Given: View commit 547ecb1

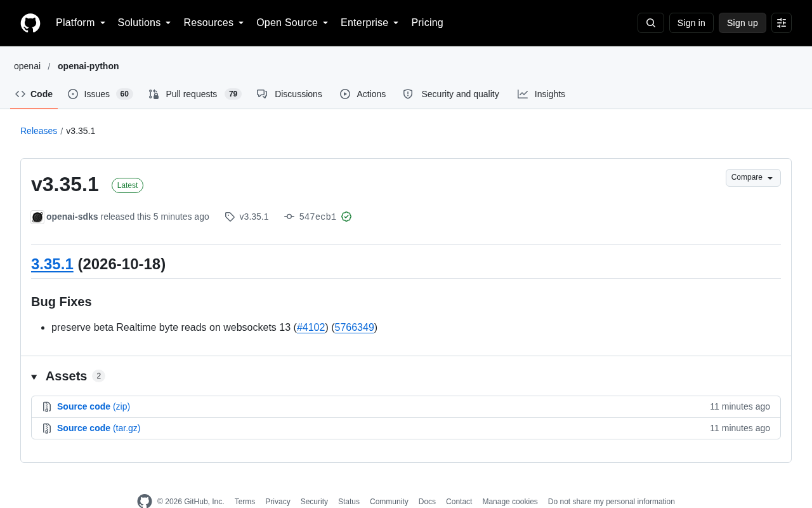Looking at the screenshot, I should (x=318, y=217).
